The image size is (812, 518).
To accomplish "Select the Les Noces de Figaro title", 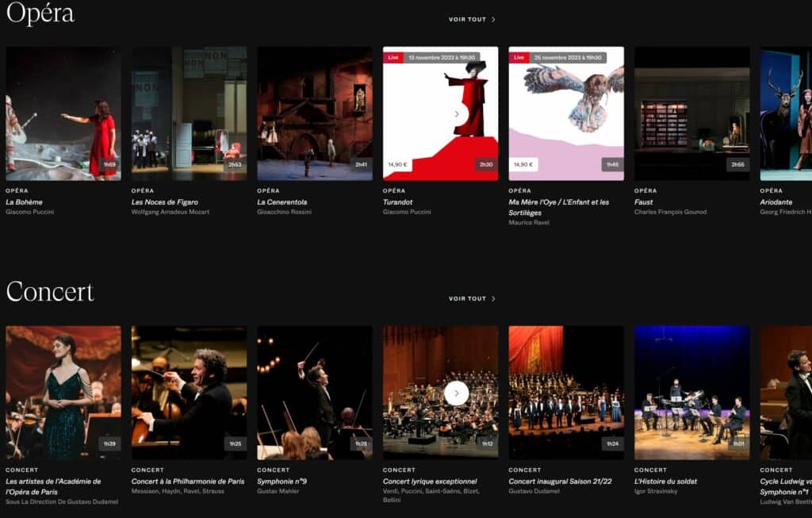I will coord(165,202).
